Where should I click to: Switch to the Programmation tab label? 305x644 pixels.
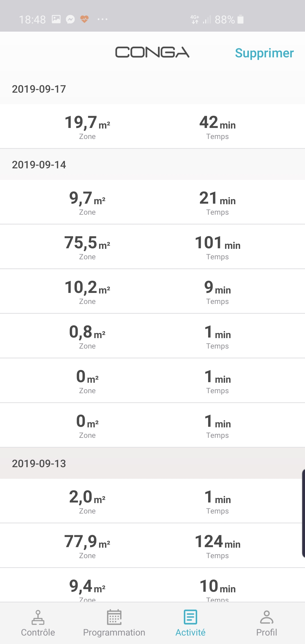tap(114, 632)
